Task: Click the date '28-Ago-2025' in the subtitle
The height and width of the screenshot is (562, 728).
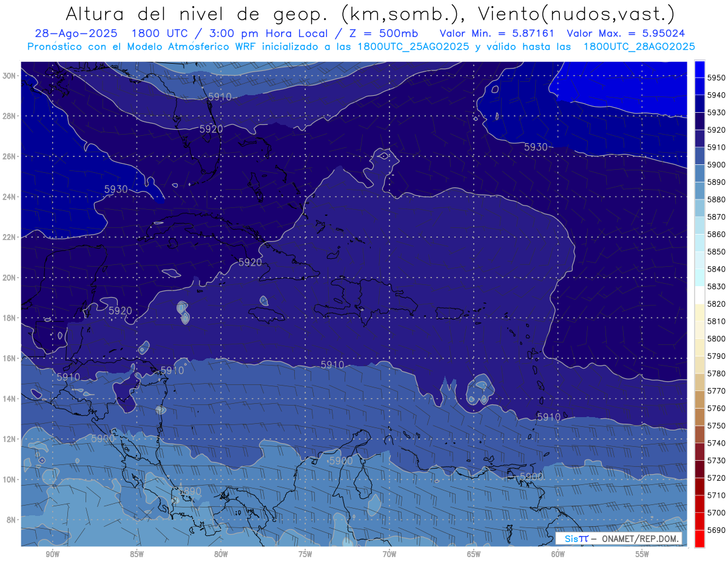Action: click(x=76, y=33)
